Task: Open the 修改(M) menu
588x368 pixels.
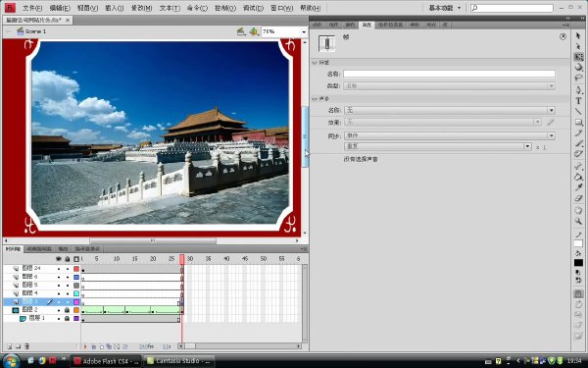Action: pyautogui.click(x=141, y=8)
